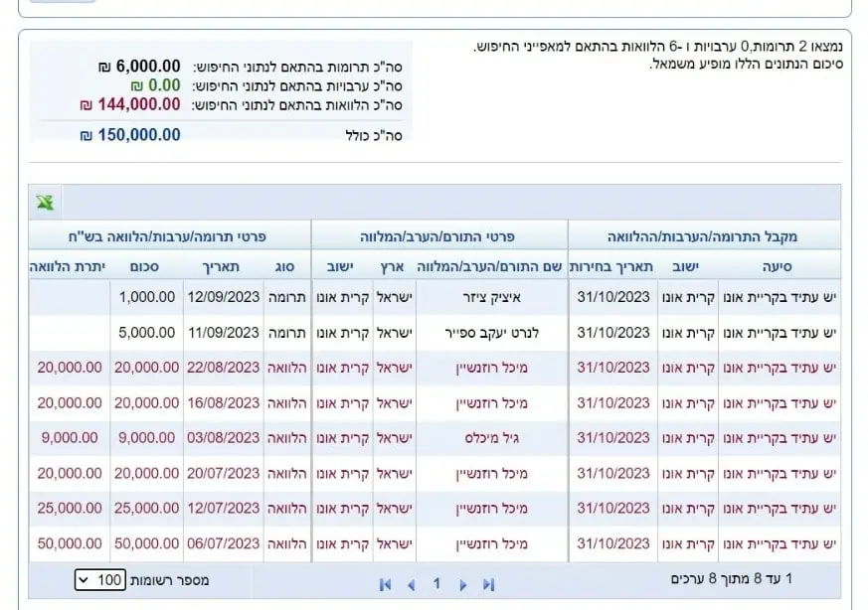
Task: Click the loan date 12/07/2023 cell
Action: [x=224, y=509]
